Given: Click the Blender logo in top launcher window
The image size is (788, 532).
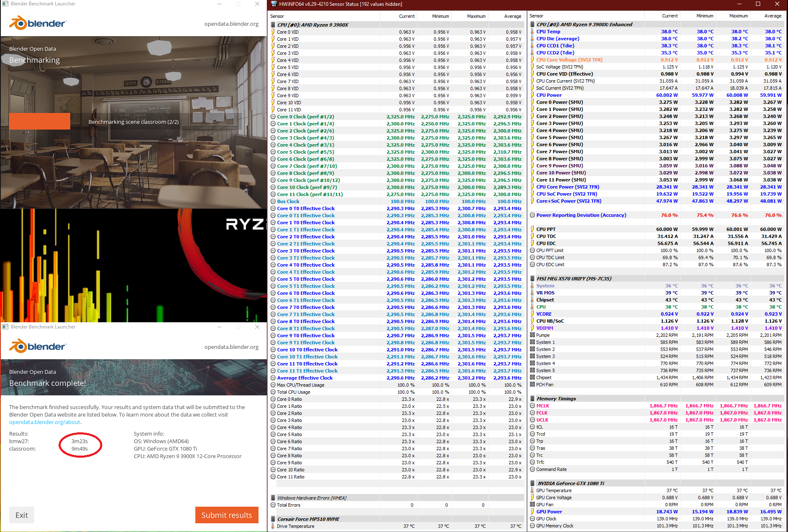Looking at the screenshot, I should [38, 23].
